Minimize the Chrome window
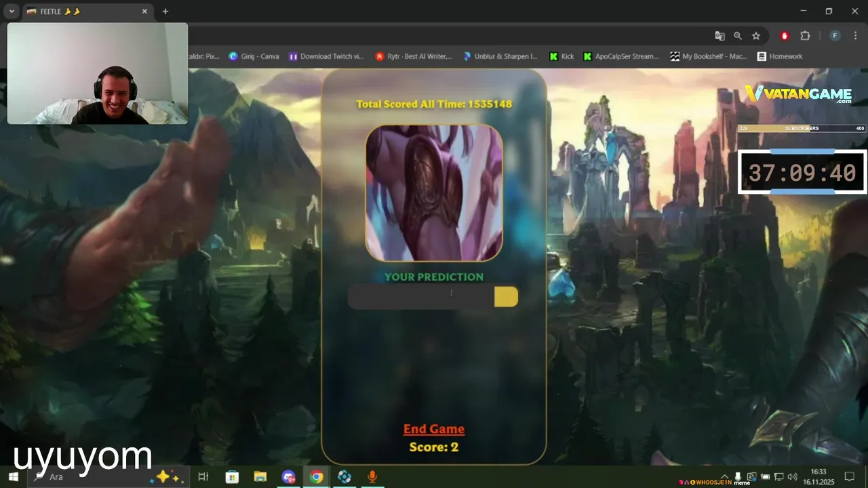Screen dimensions: 868x488 [x=804, y=11]
